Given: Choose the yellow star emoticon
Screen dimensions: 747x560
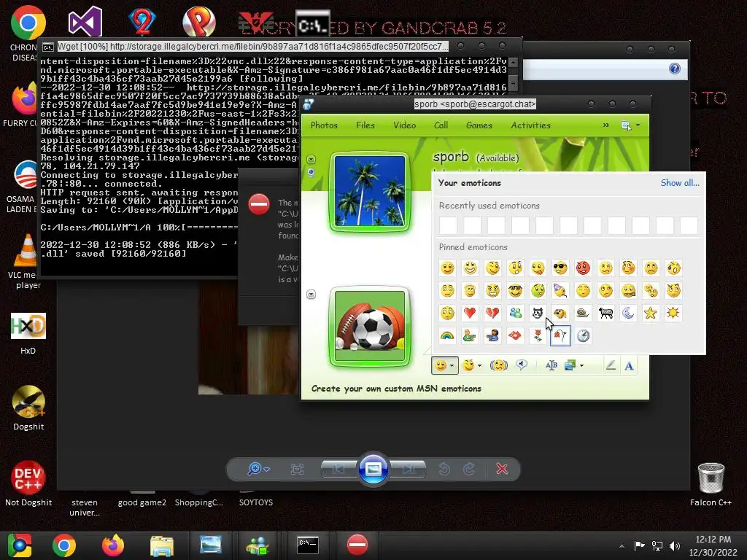Looking at the screenshot, I should (651, 313).
